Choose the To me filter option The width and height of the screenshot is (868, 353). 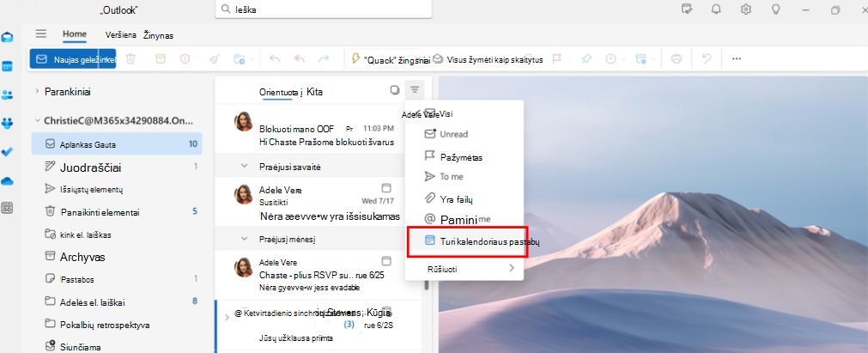pos(464,176)
